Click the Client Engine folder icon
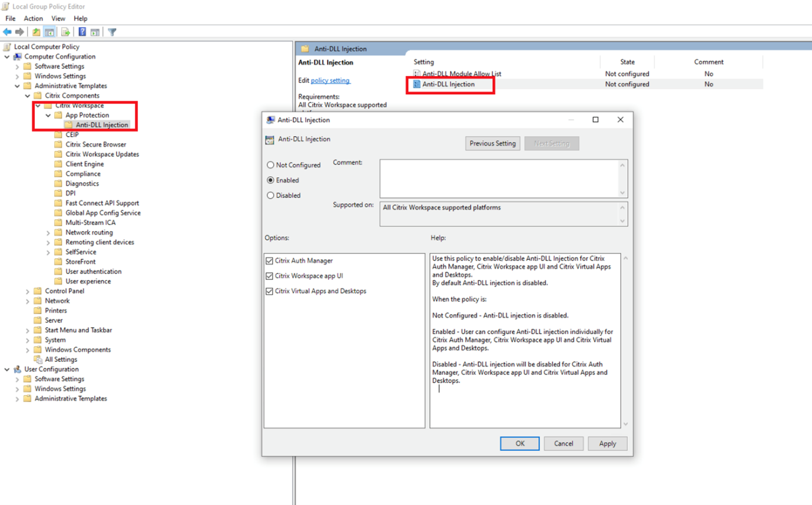Image resolution: width=812 pixels, height=505 pixels. pyautogui.click(x=58, y=164)
